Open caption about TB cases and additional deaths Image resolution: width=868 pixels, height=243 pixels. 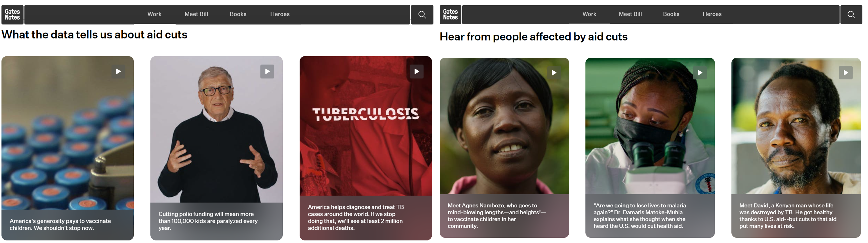tap(355, 218)
